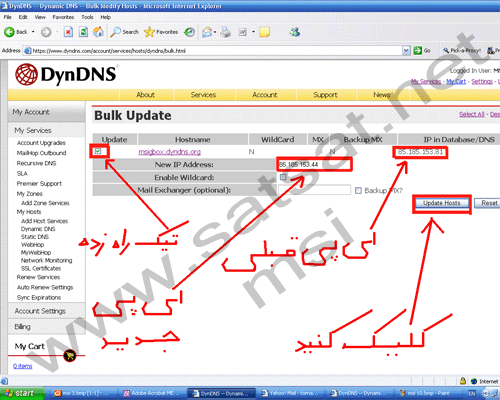Viewport: 500px width, 400px height.
Task: Refresh the page with the green arrows icon
Action: 83,32
